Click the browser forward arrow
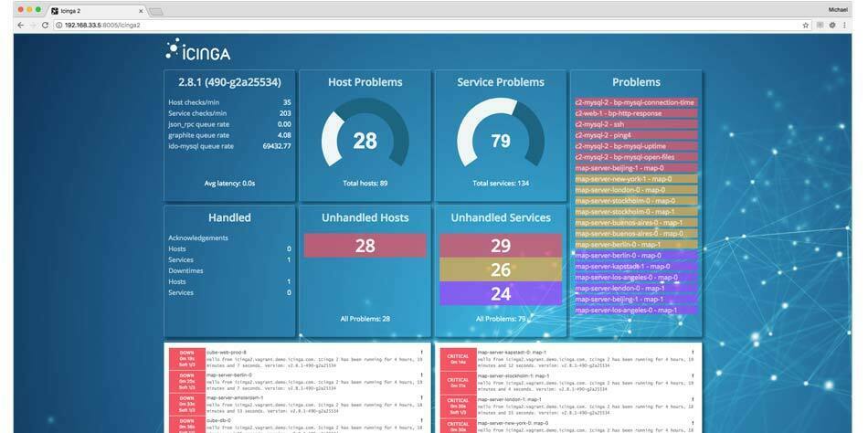 (33, 25)
